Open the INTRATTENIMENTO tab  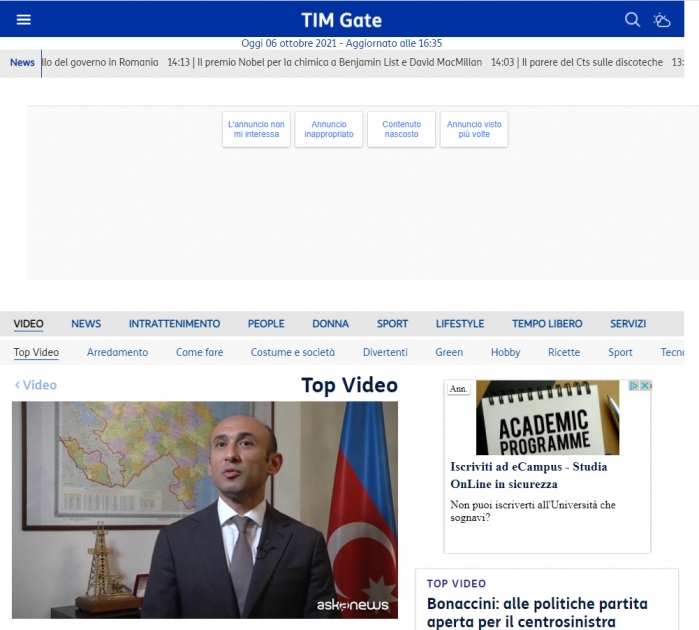(x=174, y=324)
